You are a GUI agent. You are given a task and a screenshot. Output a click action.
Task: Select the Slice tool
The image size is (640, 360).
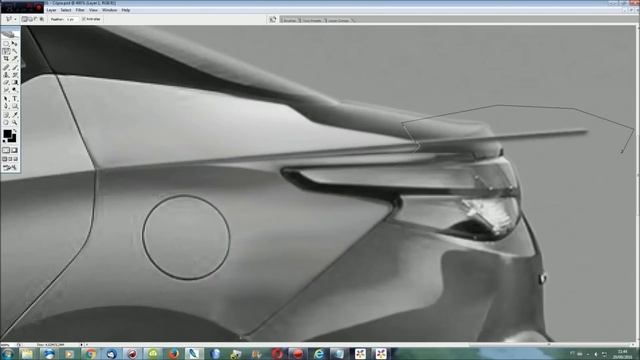[15, 58]
